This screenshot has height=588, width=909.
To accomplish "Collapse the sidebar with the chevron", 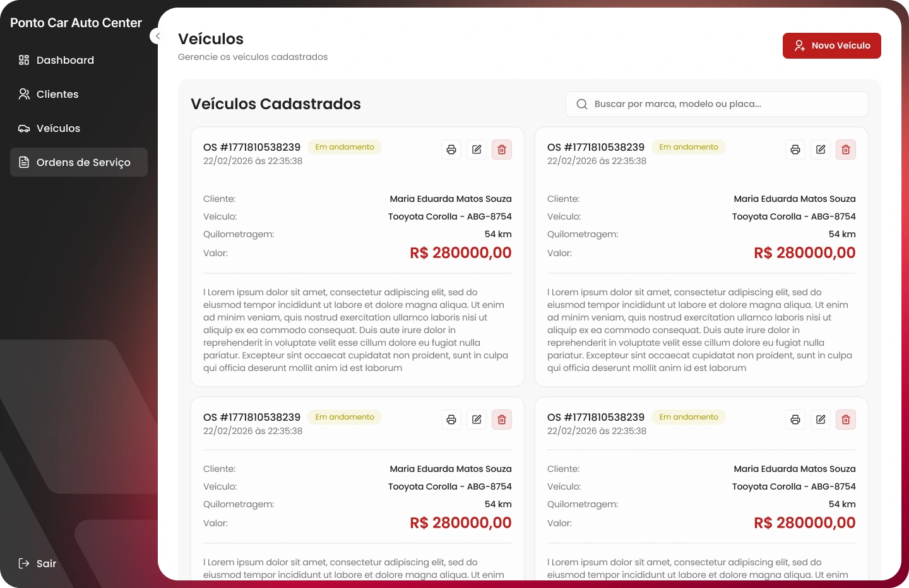I will click(158, 36).
